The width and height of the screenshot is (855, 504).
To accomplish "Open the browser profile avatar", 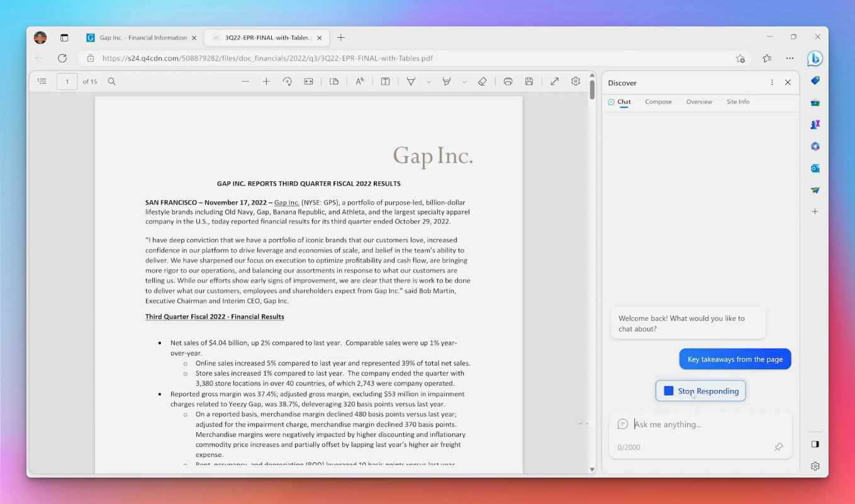I will pyautogui.click(x=40, y=38).
